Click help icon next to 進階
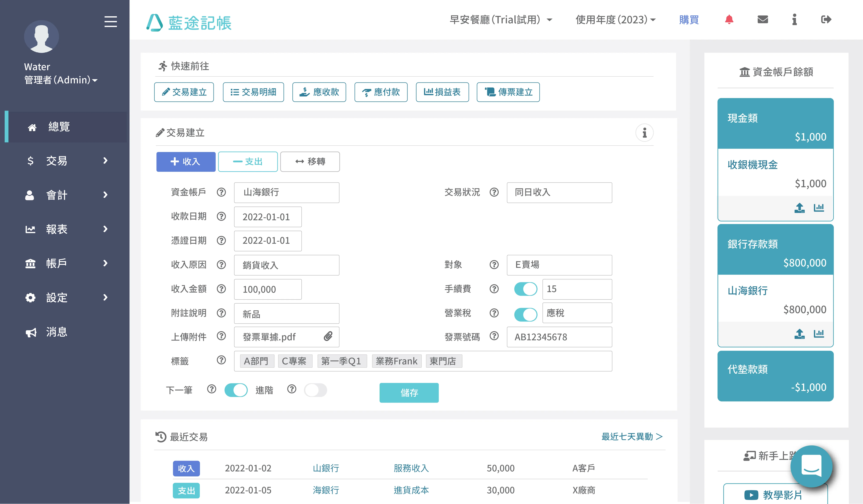863x504 pixels. coord(291,389)
